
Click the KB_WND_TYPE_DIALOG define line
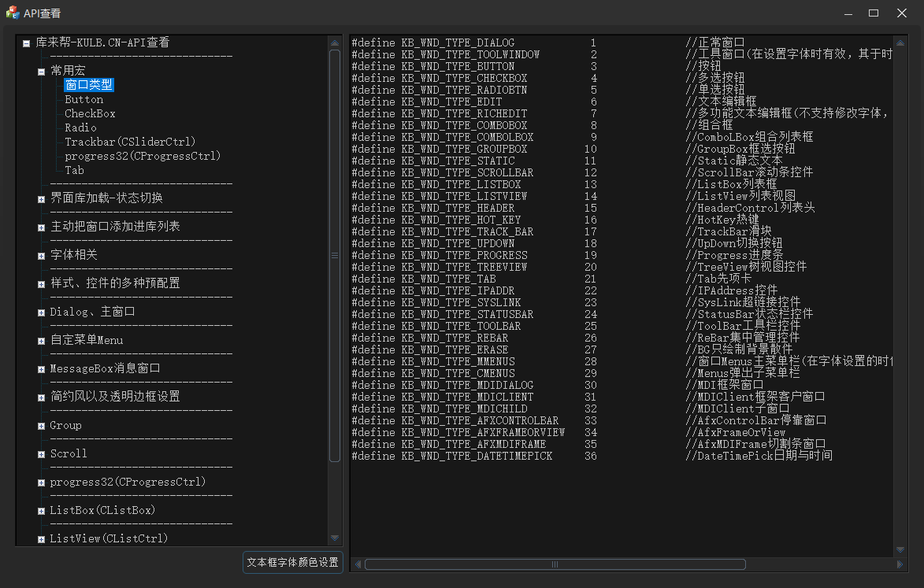click(x=548, y=43)
